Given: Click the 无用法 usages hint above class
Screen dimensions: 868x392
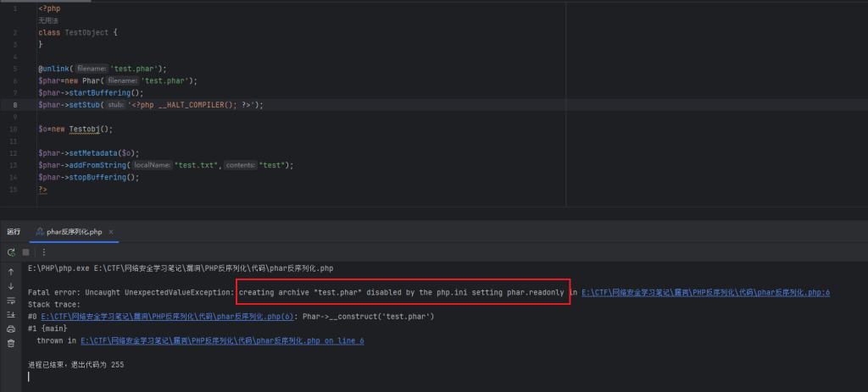Looking at the screenshot, I should click(x=49, y=19).
